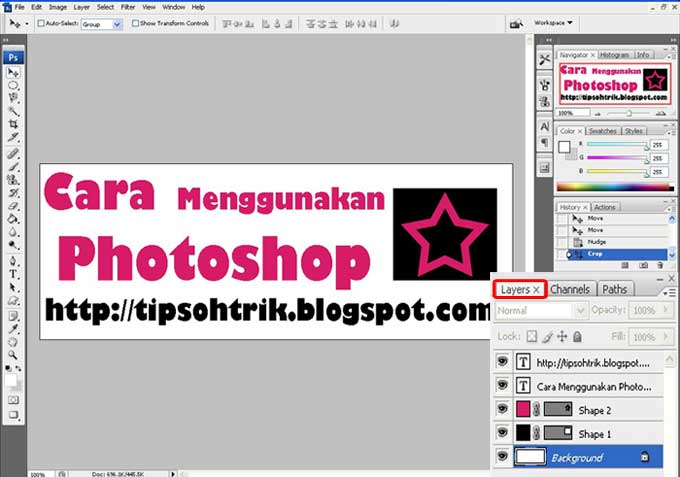Click the Navigator zoom percentage field
680x477 pixels.
tap(573, 113)
